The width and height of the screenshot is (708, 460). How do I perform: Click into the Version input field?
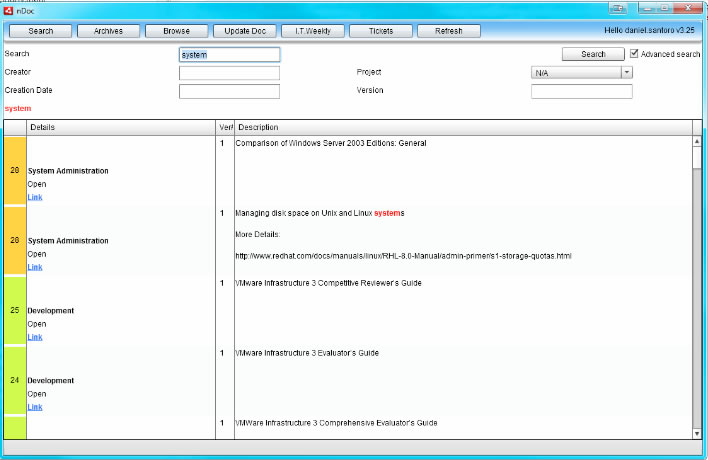click(x=581, y=92)
